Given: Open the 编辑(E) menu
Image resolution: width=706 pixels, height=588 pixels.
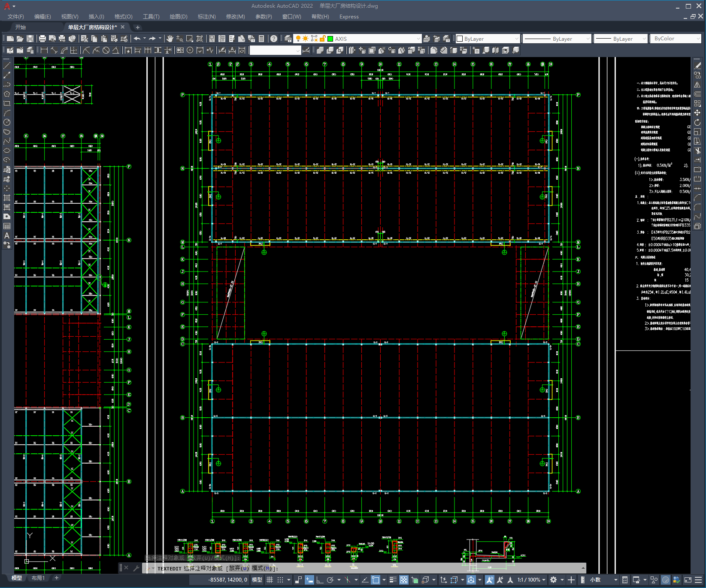Looking at the screenshot, I should [x=42, y=17].
